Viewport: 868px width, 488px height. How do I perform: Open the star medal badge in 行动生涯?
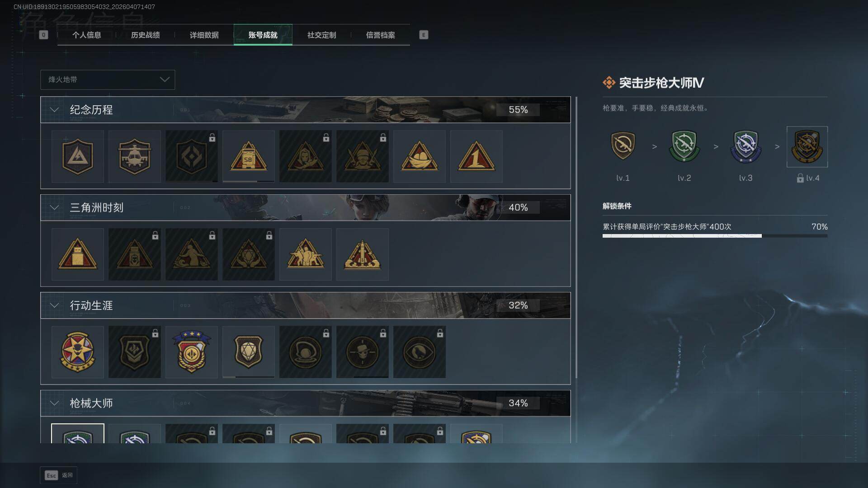click(x=77, y=352)
